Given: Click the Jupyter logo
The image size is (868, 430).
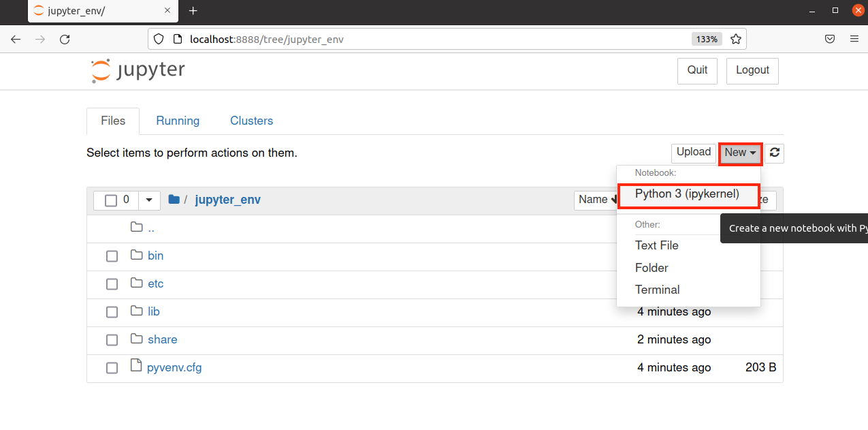Looking at the screenshot, I should [138, 71].
